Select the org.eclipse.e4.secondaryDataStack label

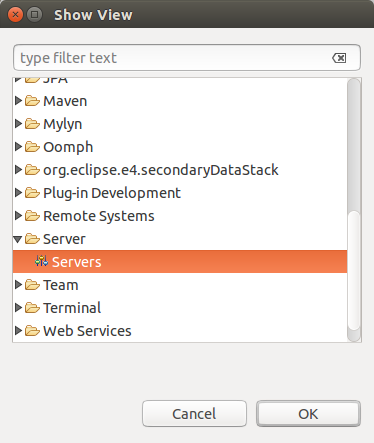161,170
